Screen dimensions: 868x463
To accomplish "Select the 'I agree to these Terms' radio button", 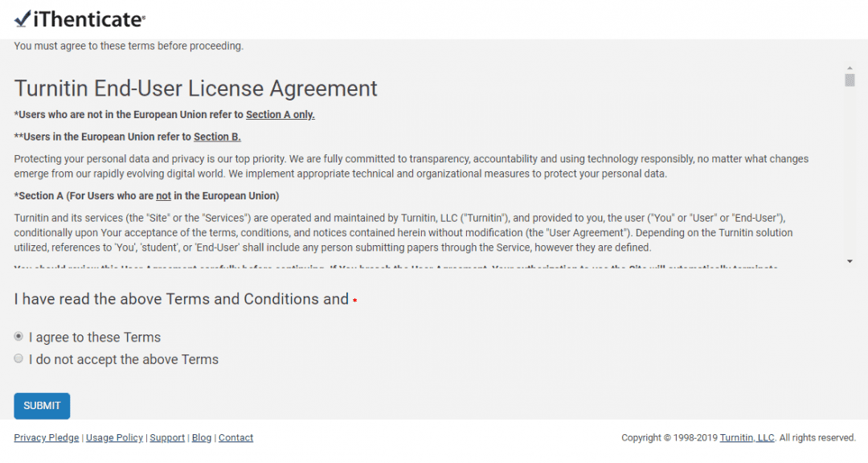I will (x=18, y=336).
